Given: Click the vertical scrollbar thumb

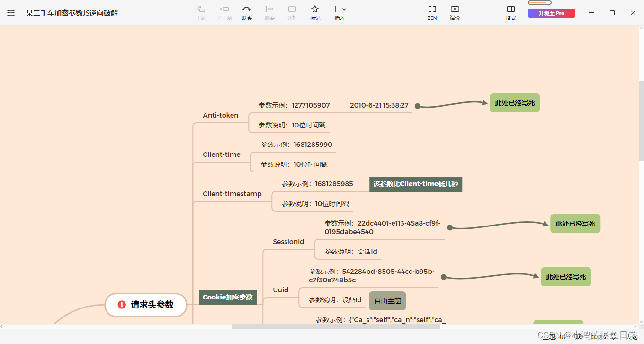Looking at the screenshot, I should click(641, 121).
